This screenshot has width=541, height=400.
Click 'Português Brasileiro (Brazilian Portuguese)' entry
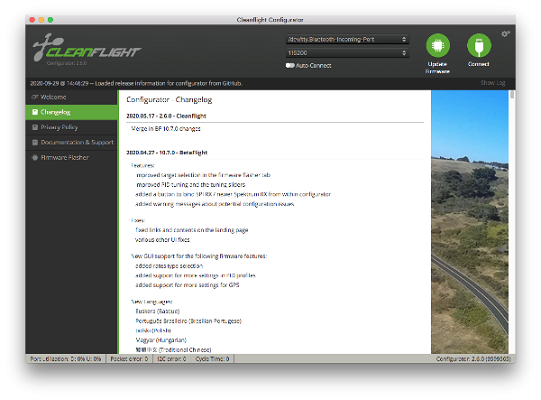[188, 321]
